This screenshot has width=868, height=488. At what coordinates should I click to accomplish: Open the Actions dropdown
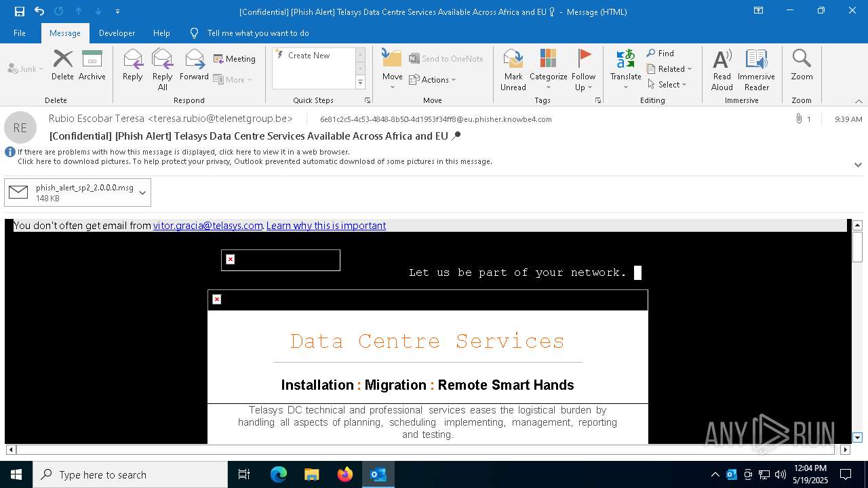[x=433, y=79]
